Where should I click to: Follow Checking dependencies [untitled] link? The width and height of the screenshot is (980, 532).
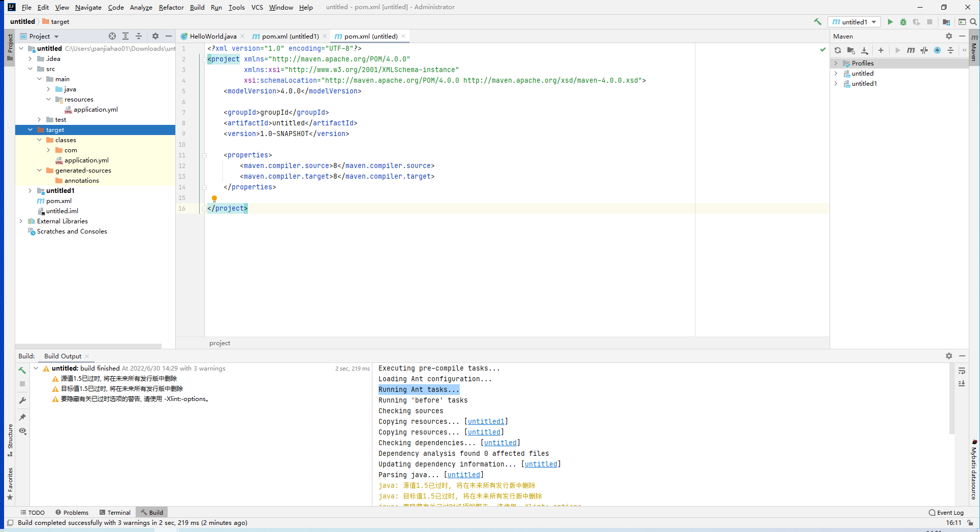[500, 443]
